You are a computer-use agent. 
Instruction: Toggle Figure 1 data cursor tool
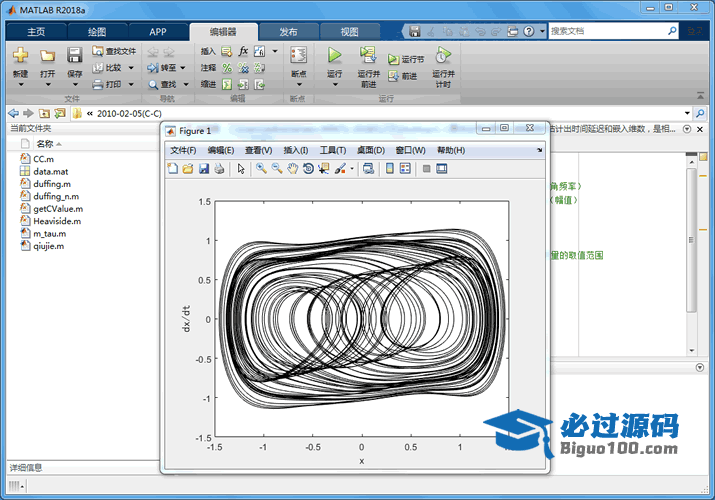(x=324, y=169)
